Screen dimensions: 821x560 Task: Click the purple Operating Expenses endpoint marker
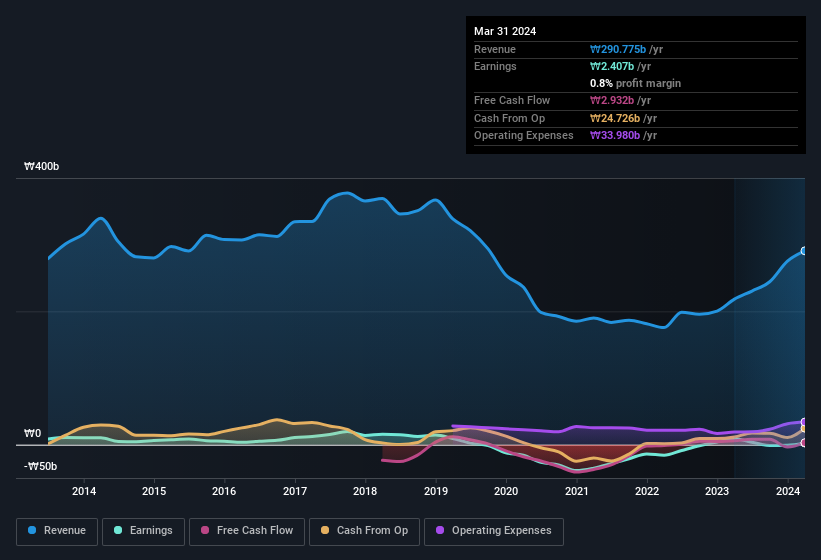pyautogui.click(x=804, y=422)
